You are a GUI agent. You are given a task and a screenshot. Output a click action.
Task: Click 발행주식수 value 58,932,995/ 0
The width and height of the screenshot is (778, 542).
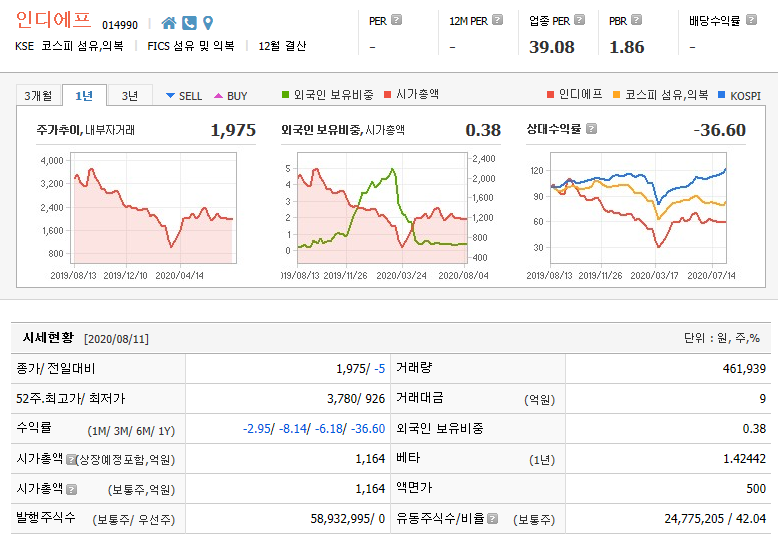coord(347,519)
